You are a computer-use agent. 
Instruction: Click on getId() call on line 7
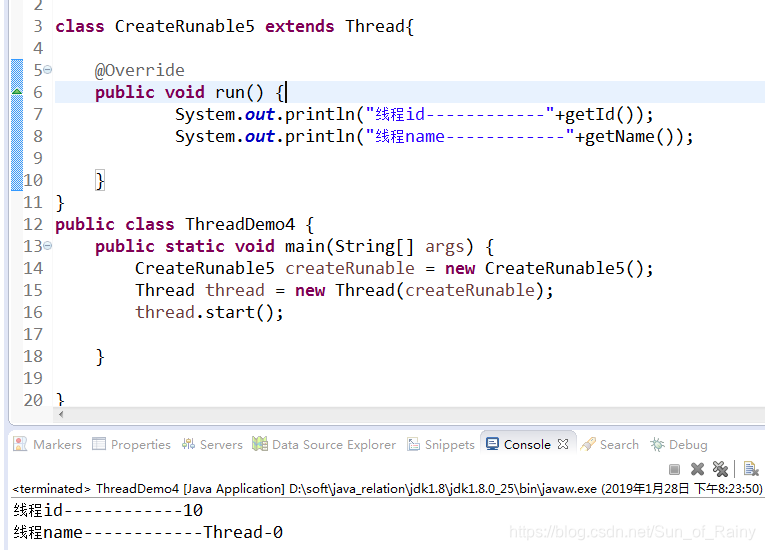click(x=599, y=114)
